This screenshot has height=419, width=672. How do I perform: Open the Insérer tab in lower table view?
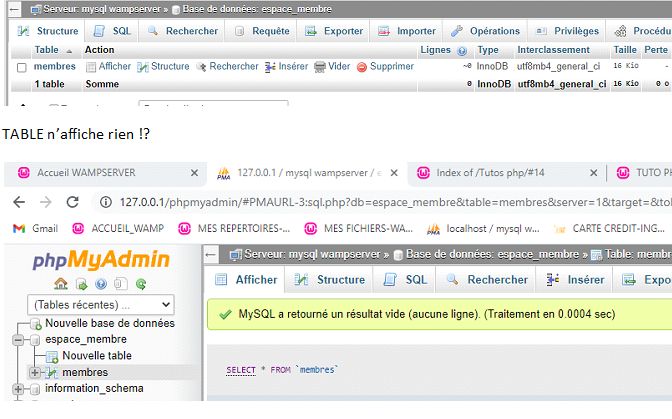575,280
